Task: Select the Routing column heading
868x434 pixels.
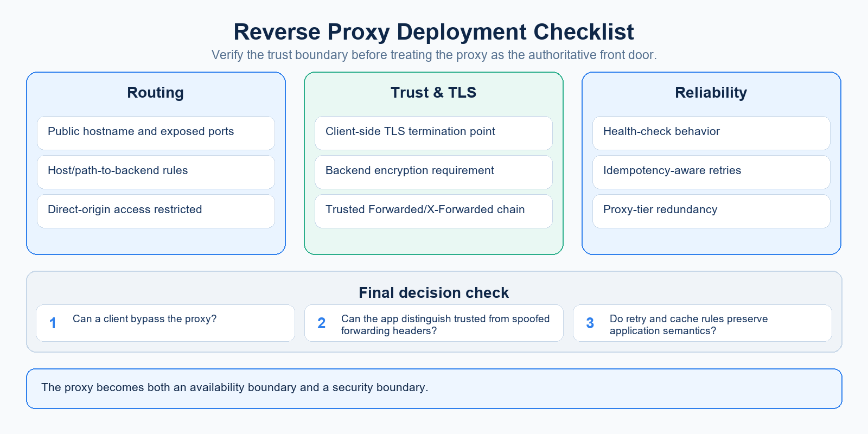Action: (x=156, y=92)
